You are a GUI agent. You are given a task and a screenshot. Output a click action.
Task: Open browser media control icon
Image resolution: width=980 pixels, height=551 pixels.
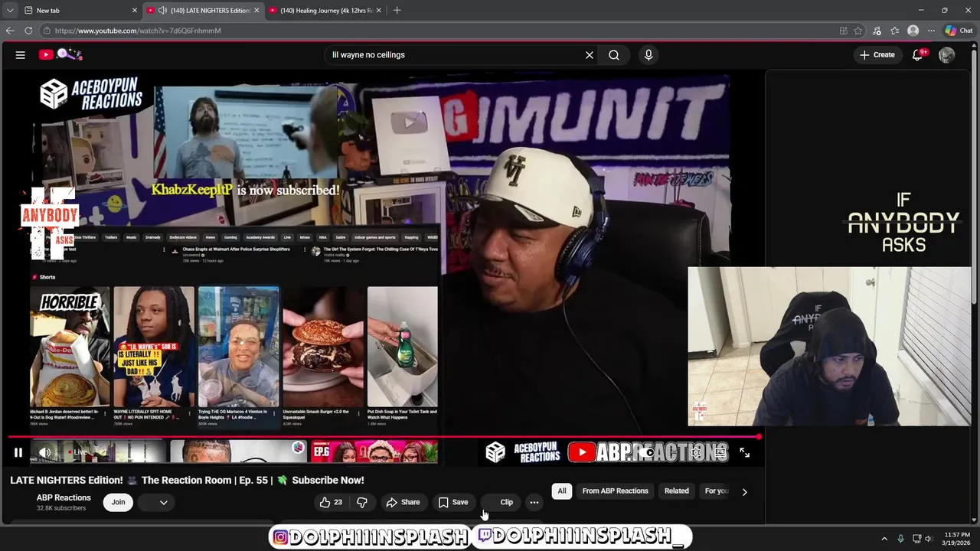(877, 31)
